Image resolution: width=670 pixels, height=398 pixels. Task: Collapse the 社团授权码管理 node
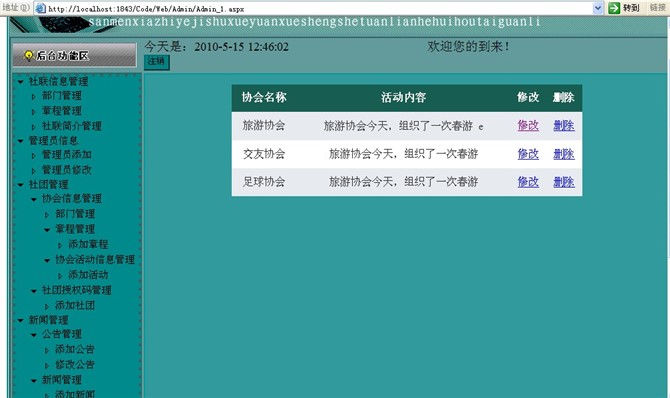coord(34,291)
